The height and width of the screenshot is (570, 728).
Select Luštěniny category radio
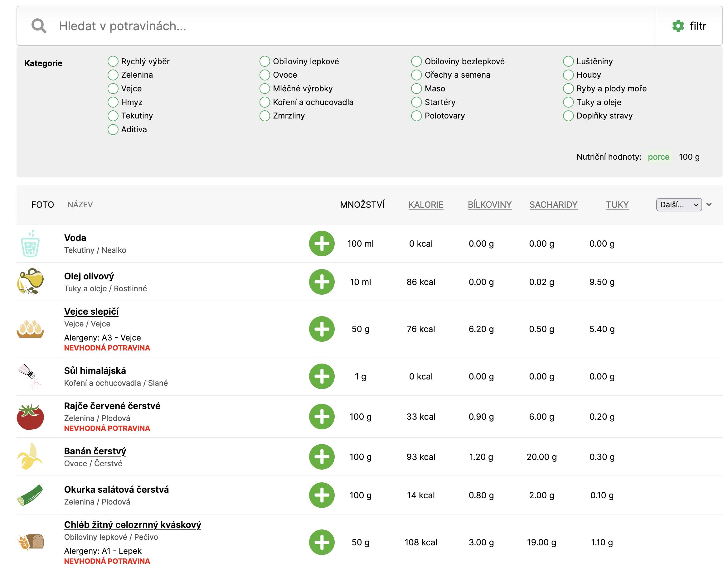point(568,61)
